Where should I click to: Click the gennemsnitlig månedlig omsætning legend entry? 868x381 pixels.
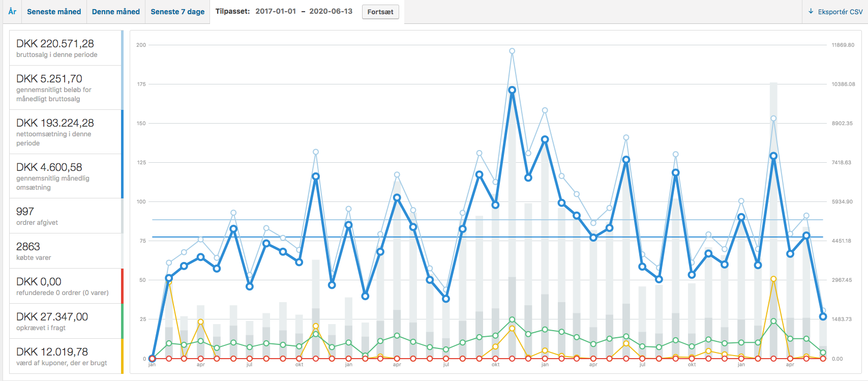pos(66,176)
